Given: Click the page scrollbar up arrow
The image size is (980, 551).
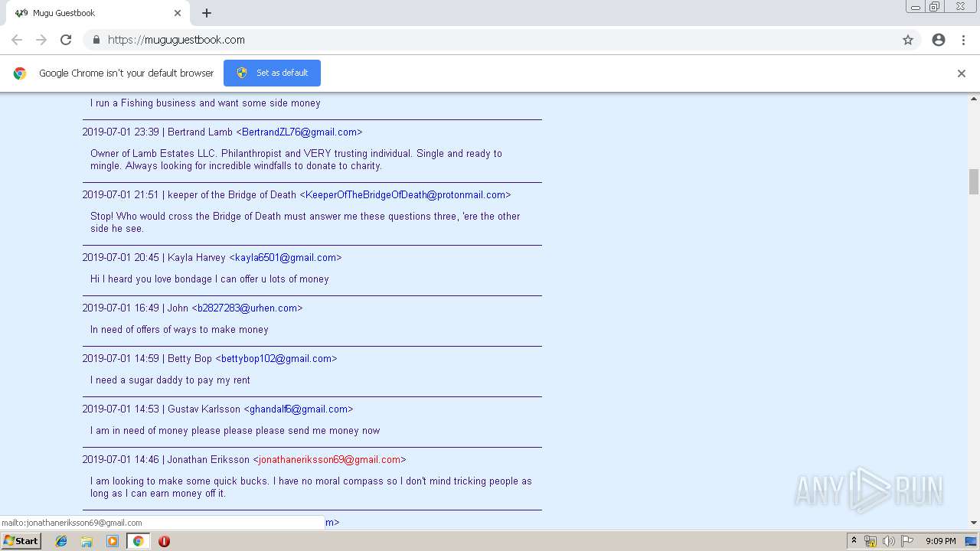Looking at the screenshot, I should (974, 99).
